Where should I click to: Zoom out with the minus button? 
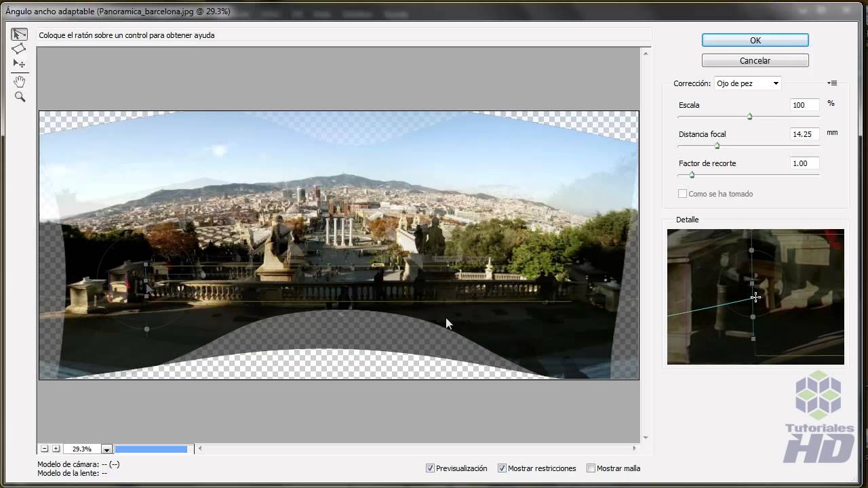[44, 449]
